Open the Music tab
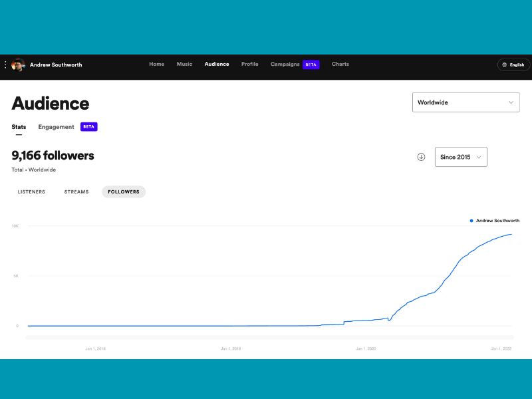The width and height of the screenshot is (532, 399). tap(184, 64)
